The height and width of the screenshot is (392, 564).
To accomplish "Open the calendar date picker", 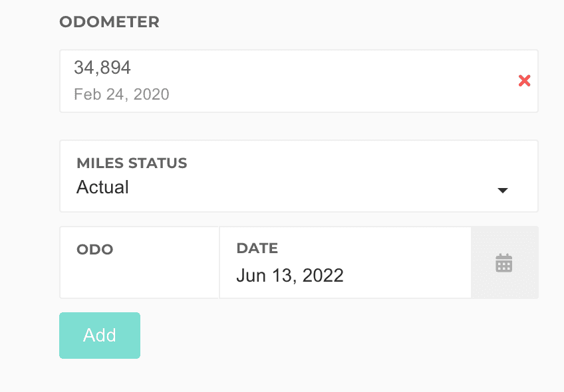I will pyautogui.click(x=504, y=263).
